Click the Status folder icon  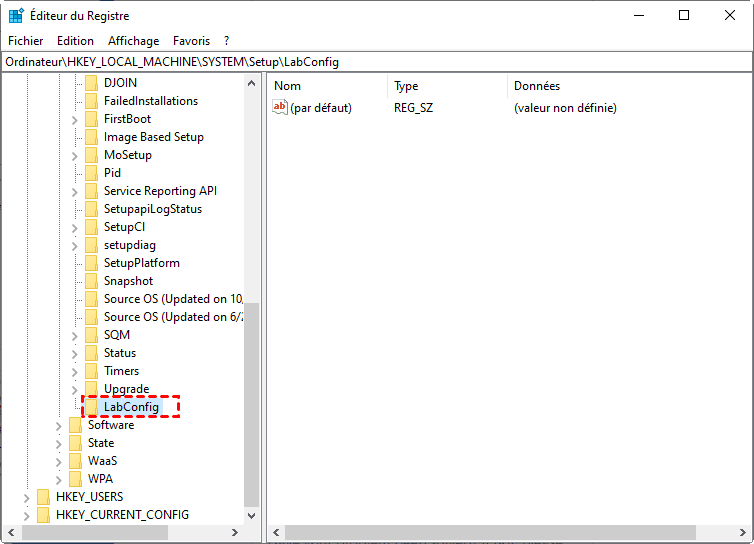91,353
